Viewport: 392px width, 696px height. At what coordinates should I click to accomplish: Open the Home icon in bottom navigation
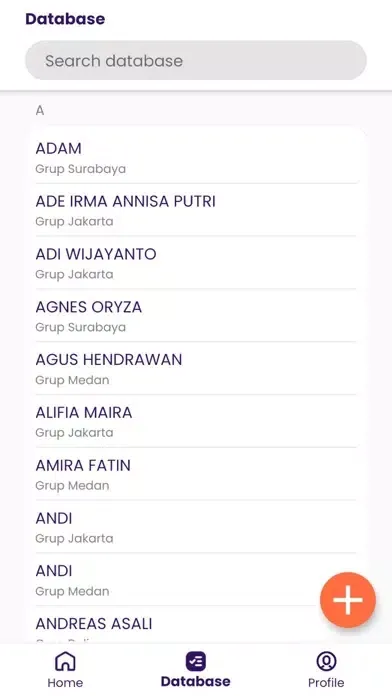click(x=65, y=661)
